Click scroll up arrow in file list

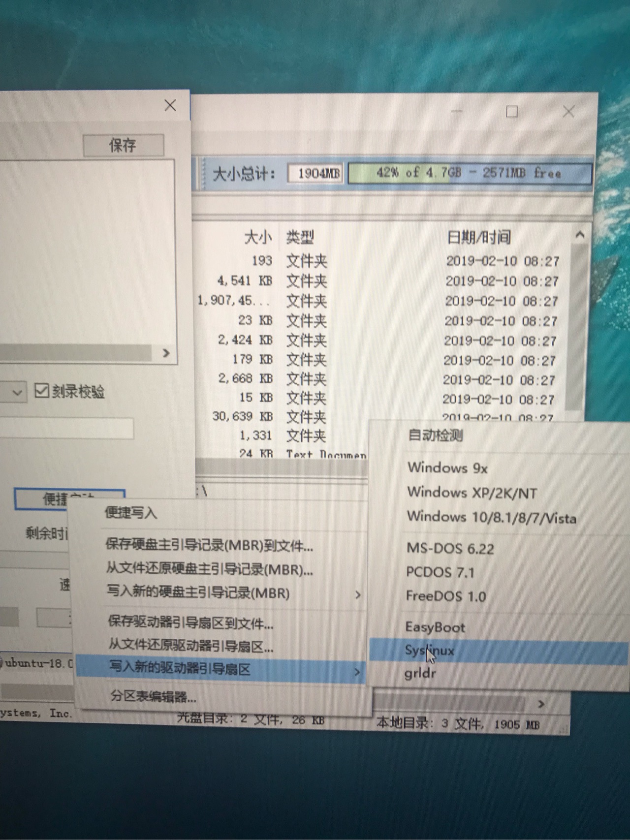[x=579, y=235]
